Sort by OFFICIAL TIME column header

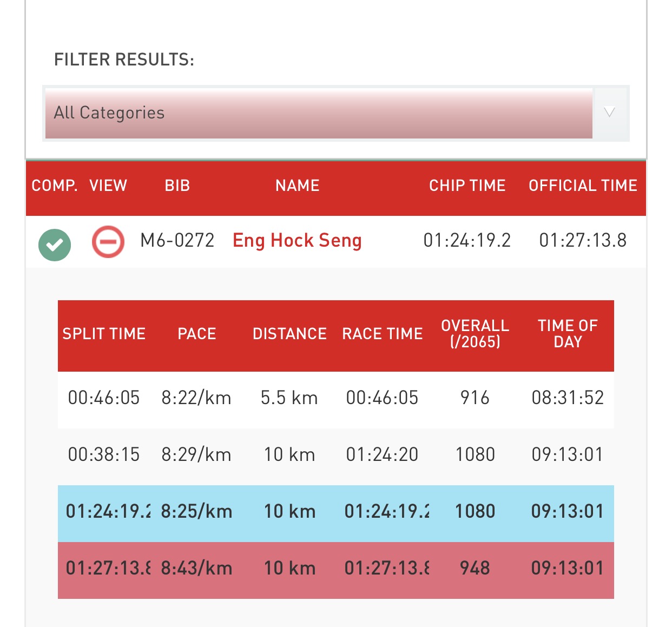[x=583, y=186]
